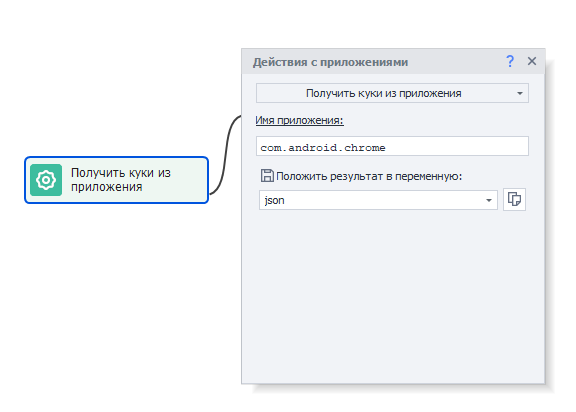576x412 pixels.
Task: Click the floppy disk save icon
Action: click(x=267, y=176)
